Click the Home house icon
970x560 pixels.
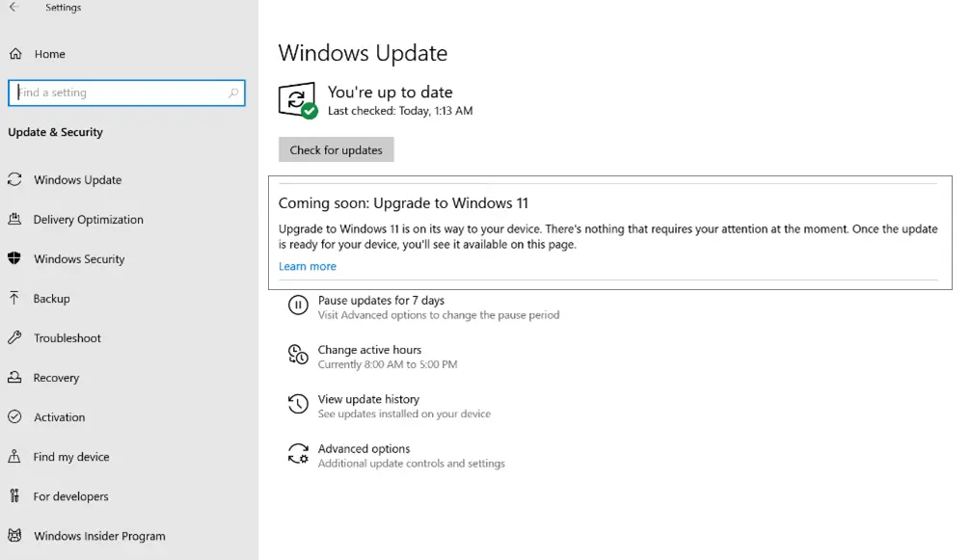coord(15,54)
